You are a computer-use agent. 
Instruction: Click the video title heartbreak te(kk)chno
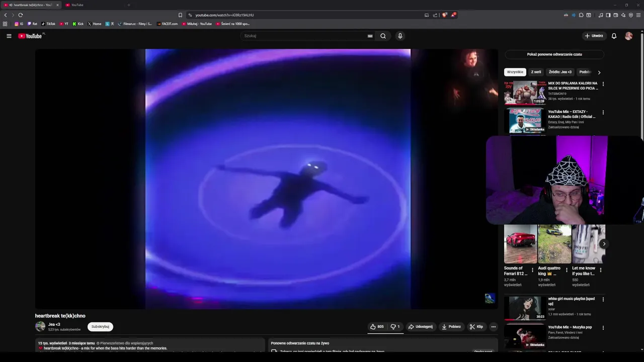pos(60,316)
